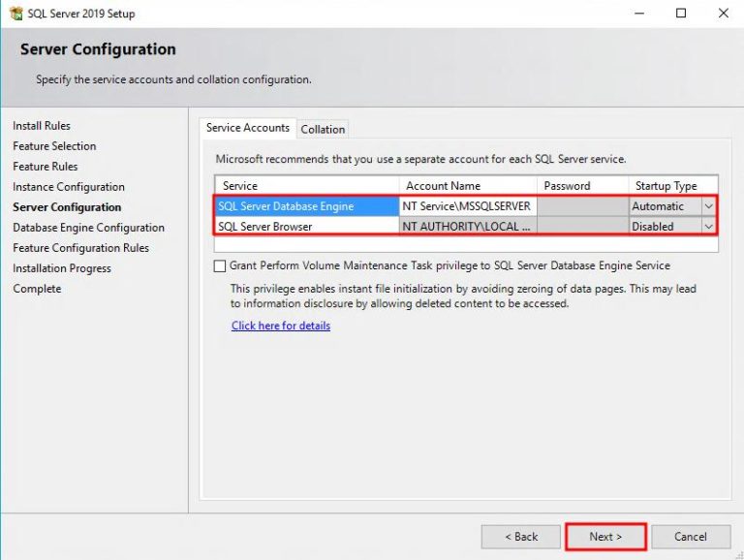Screen dimensions: 744x560
Task: Click the Password column header
Action: [582, 186]
